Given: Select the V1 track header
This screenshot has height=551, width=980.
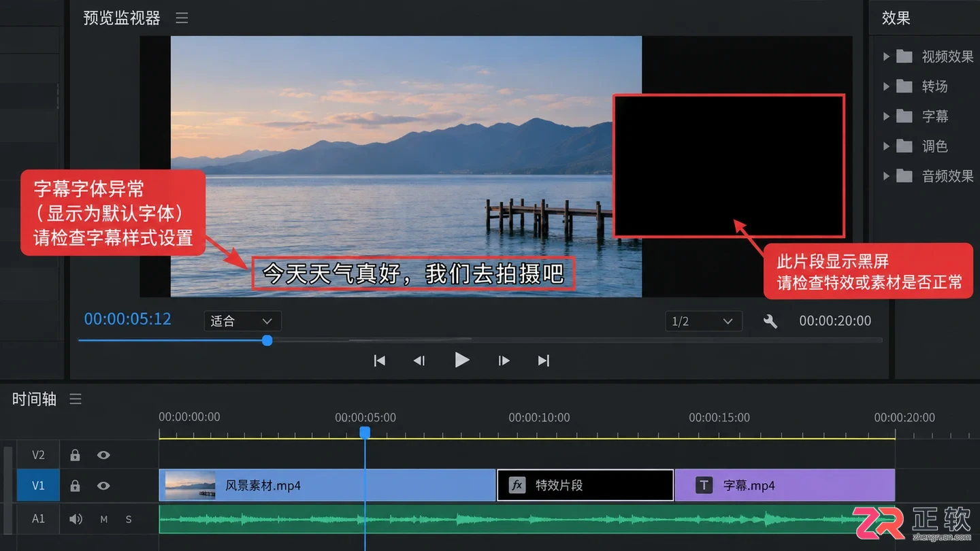Looking at the screenshot, I should point(38,486).
